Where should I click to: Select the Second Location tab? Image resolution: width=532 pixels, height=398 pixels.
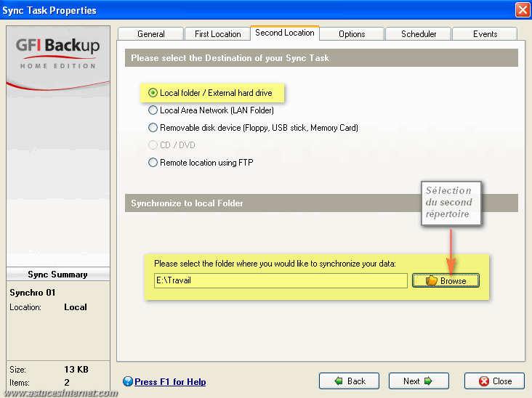click(x=285, y=33)
